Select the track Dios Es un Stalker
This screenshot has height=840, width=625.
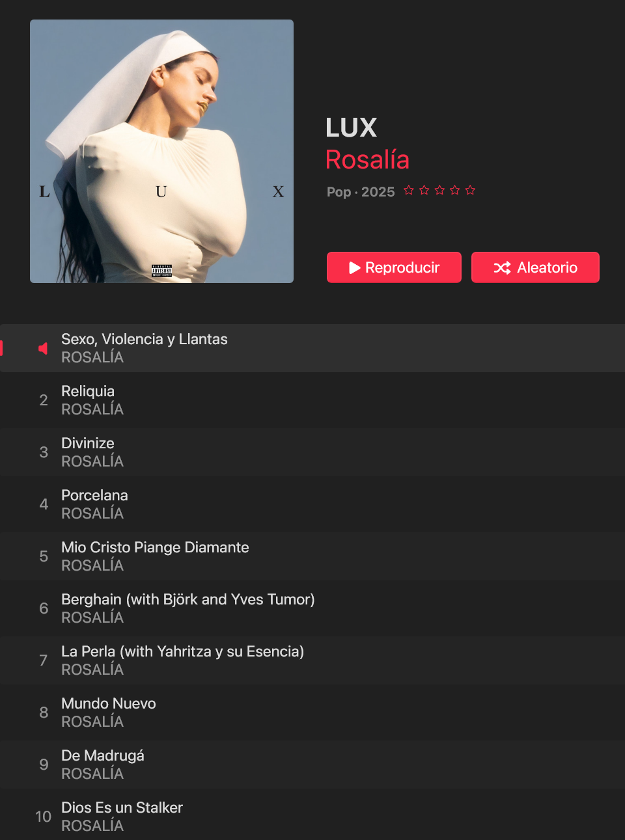[x=312, y=816]
